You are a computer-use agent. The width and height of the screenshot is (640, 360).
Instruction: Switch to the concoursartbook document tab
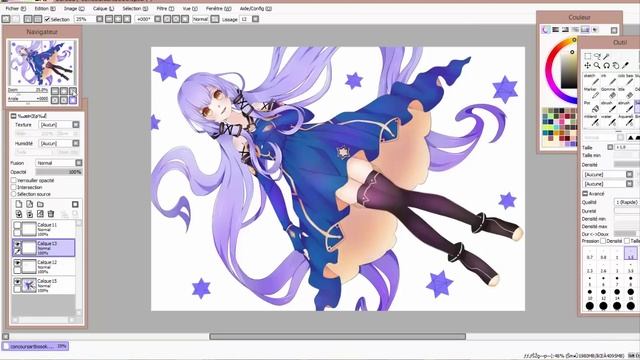[35, 346]
